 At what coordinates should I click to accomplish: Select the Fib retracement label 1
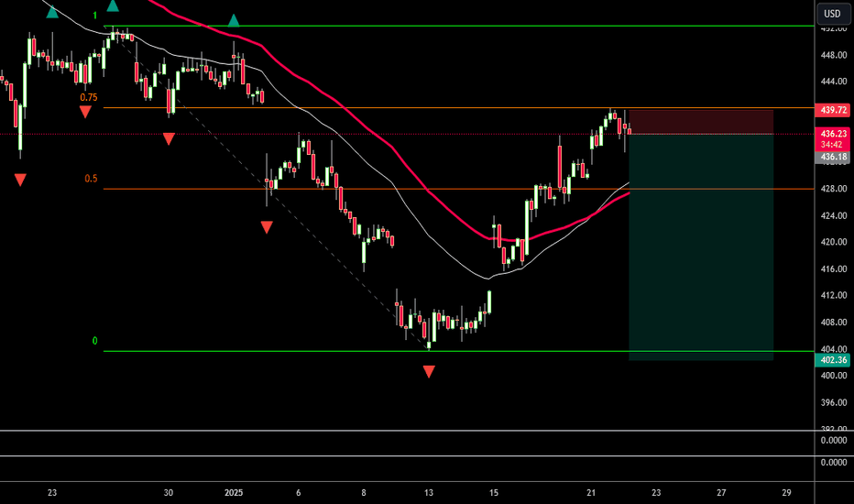pyautogui.click(x=94, y=16)
